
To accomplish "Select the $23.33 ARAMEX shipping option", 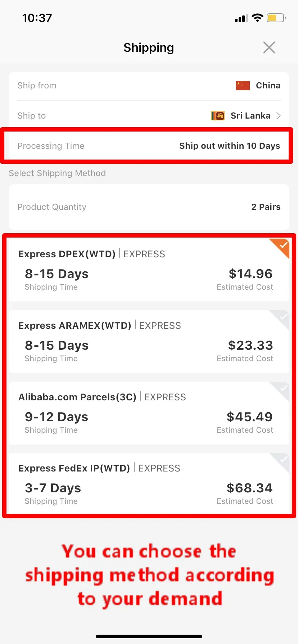I will pos(149,342).
